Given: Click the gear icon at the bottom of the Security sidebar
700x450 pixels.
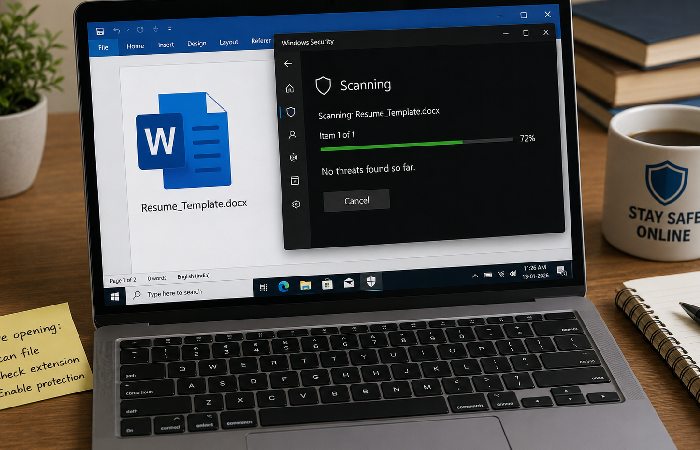Looking at the screenshot, I should pos(296,204).
